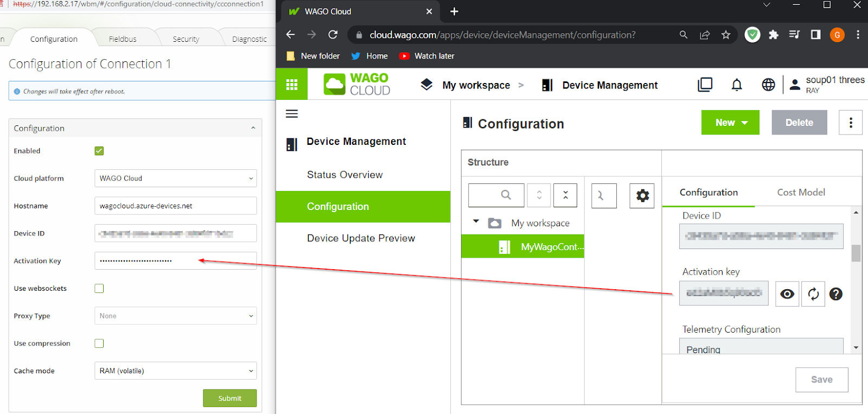Click the Delete button
The width and height of the screenshot is (868, 414).
pos(799,123)
